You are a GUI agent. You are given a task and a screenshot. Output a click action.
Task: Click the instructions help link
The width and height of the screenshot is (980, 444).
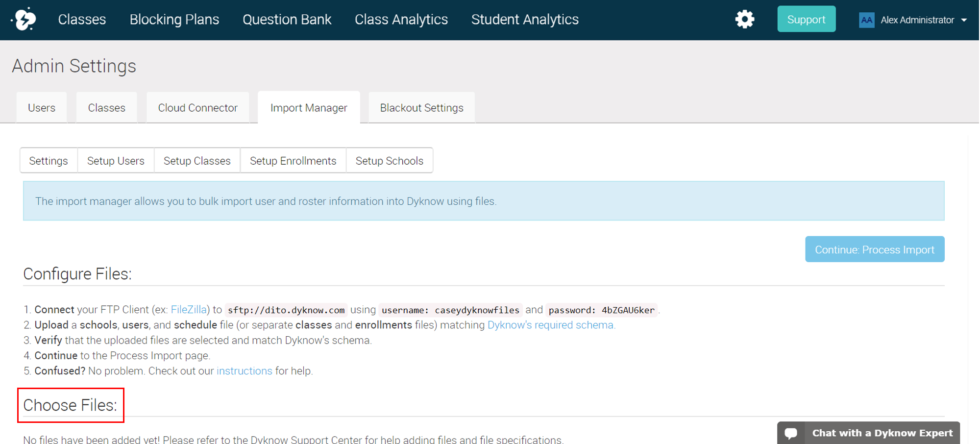tap(245, 371)
